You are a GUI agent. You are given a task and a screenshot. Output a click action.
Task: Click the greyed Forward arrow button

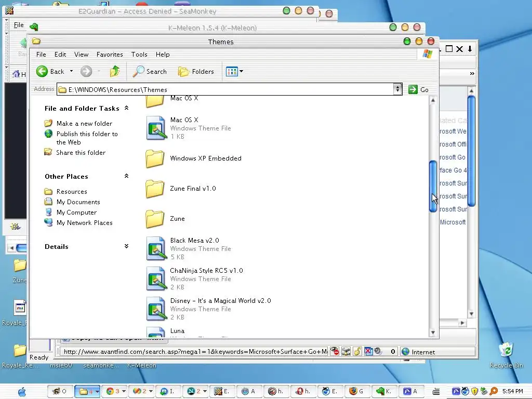tap(86, 71)
